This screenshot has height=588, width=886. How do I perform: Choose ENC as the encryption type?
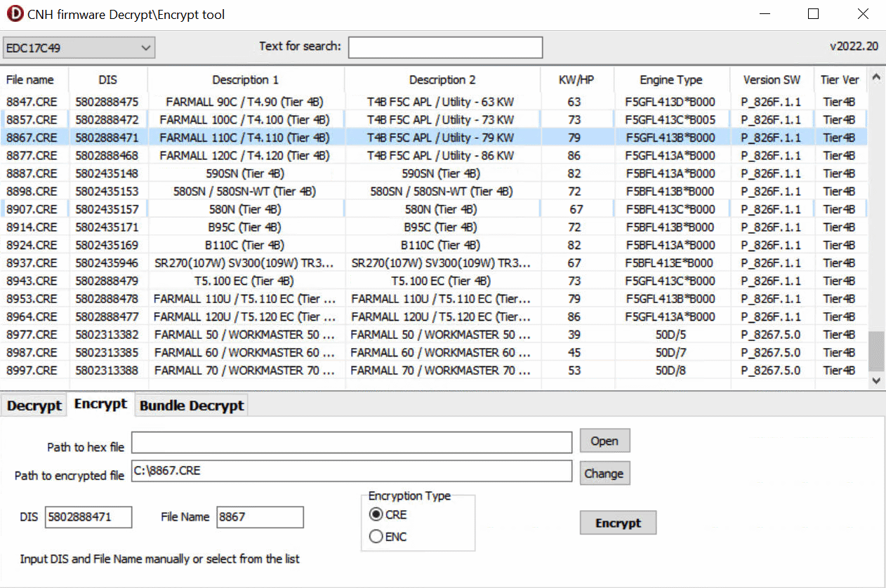[376, 535]
